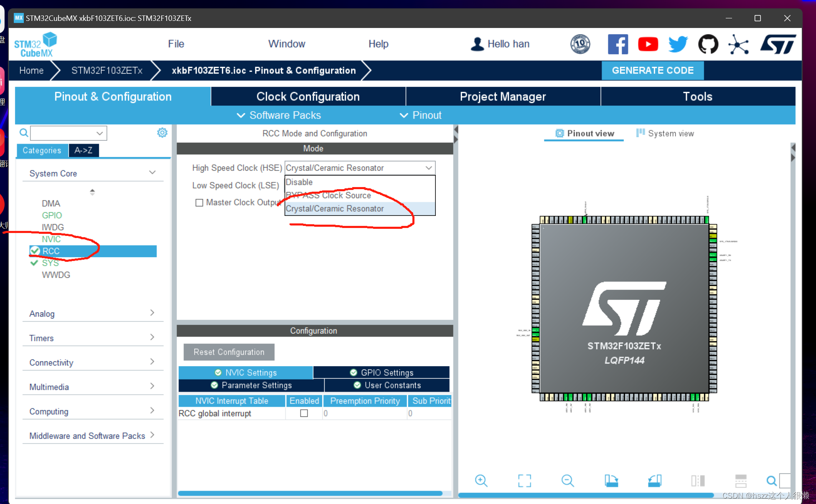Click the 10-year anniversary badge icon
The width and height of the screenshot is (816, 504).
(x=580, y=44)
